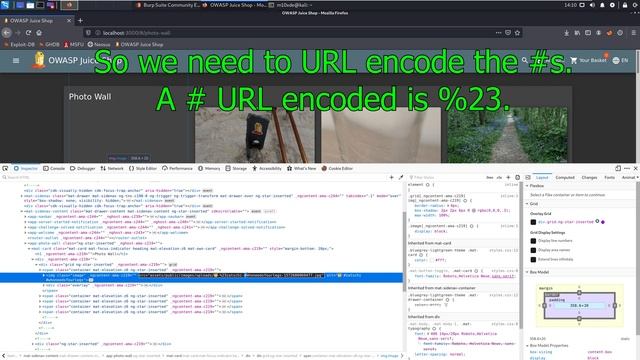Open the Nessus bookmark
The image size is (640, 360).
[x=99, y=44]
